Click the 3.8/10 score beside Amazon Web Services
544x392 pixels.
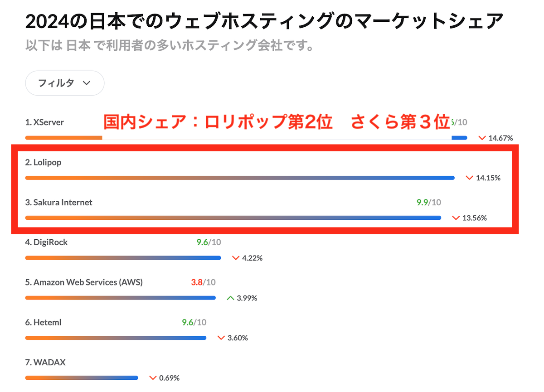[x=204, y=282]
